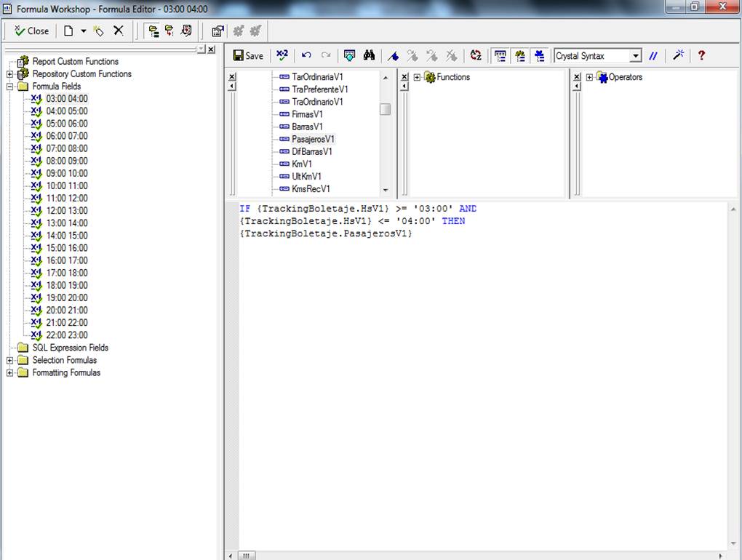Click the field list scrollbar thumb
This screenshot has width=742, height=560.
386,109
